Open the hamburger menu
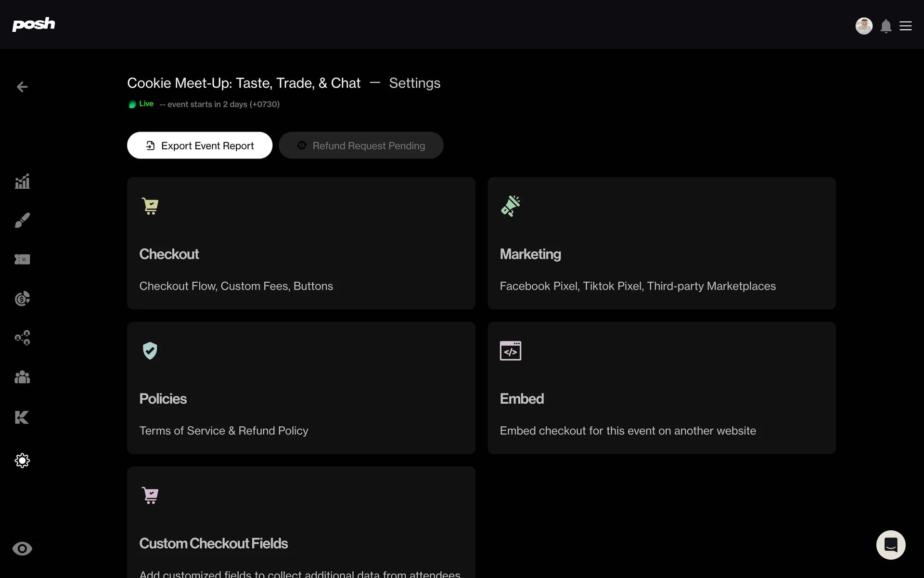The image size is (924, 578). click(x=906, y=26)
